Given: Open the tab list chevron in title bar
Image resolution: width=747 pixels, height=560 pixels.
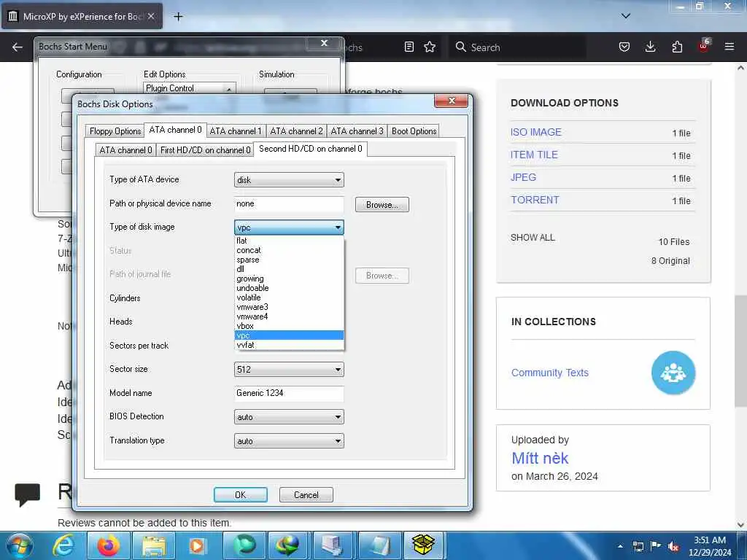Looking at the screenshot, I should (x=625, y=16).
